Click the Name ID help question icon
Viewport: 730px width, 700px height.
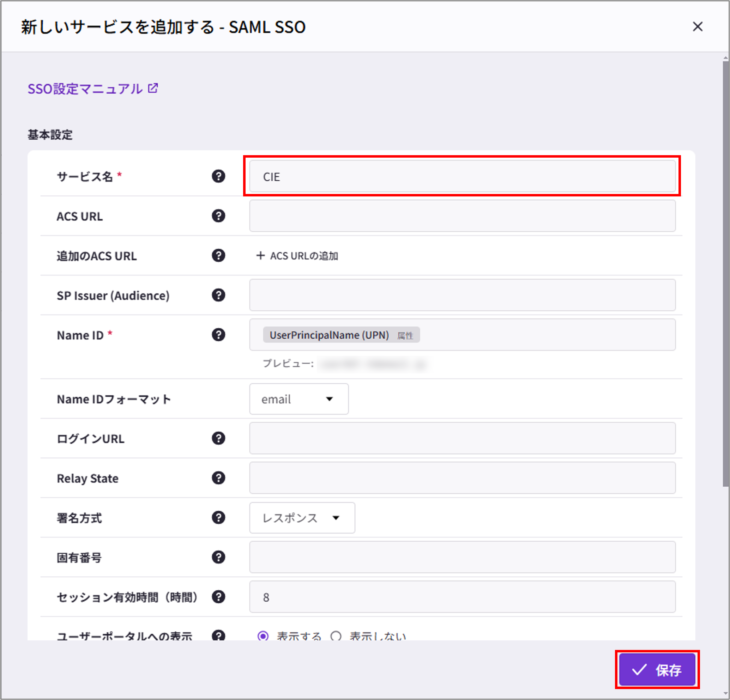click(219, 335)
